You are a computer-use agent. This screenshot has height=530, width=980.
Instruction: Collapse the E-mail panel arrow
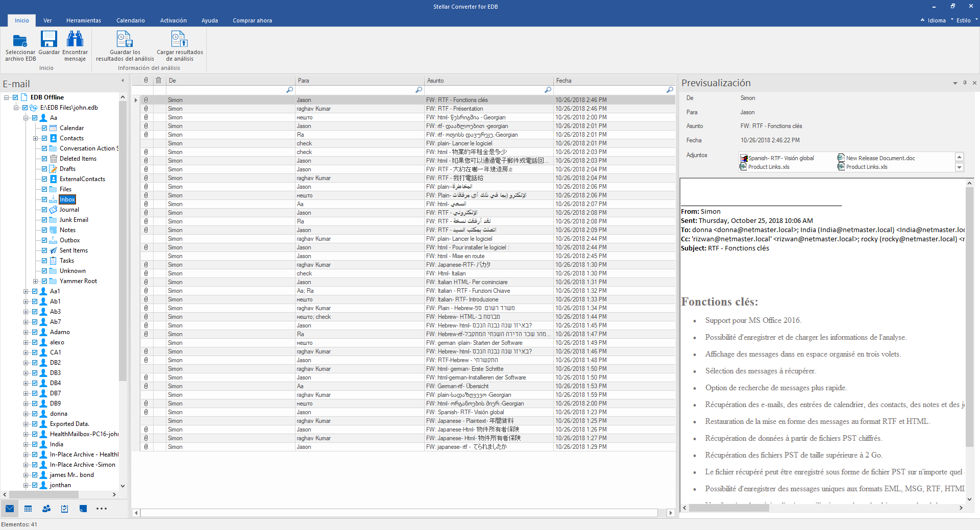click(122, 81)
